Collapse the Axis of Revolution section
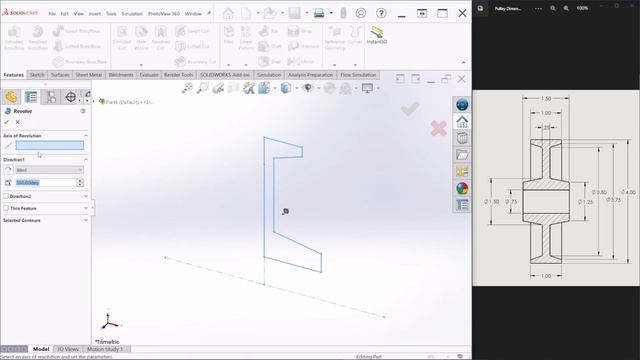The height and width of the screenshot is (360, 640). click(86, 136)
